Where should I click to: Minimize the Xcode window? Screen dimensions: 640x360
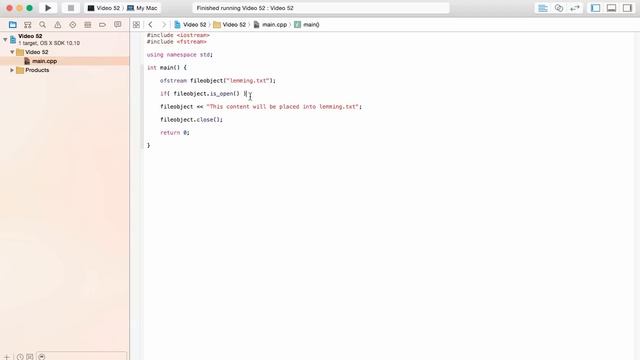pos(19,8)
